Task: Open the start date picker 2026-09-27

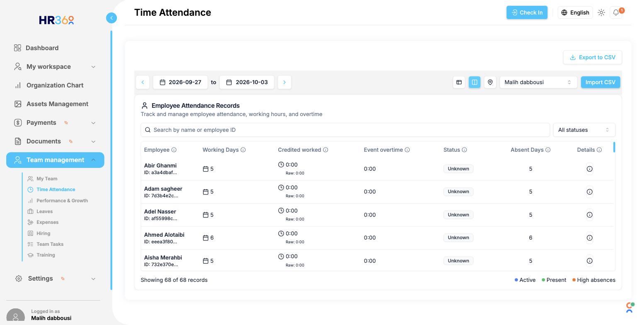Action: click(180, 82)
